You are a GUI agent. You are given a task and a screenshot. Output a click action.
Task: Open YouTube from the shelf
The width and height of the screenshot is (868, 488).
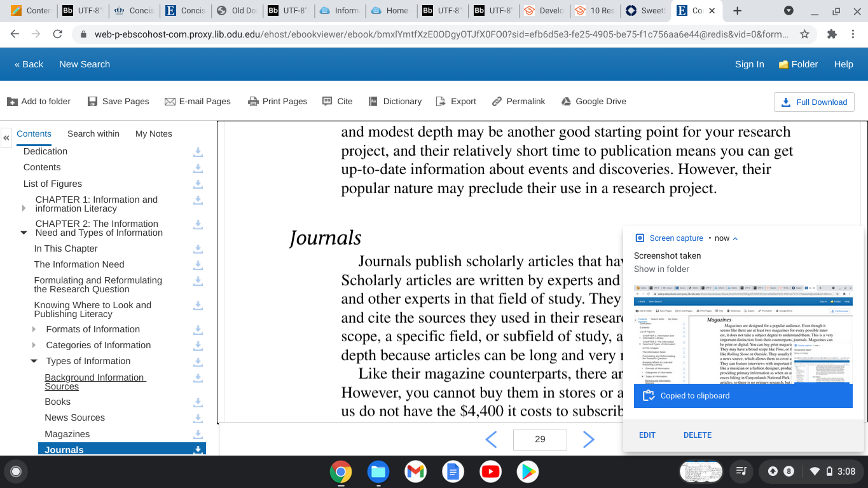490,471
